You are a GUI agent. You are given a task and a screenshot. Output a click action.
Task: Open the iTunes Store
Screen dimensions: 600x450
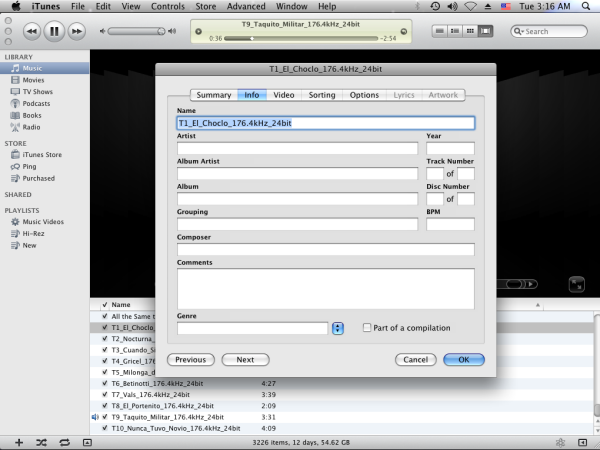pos(44,155)
